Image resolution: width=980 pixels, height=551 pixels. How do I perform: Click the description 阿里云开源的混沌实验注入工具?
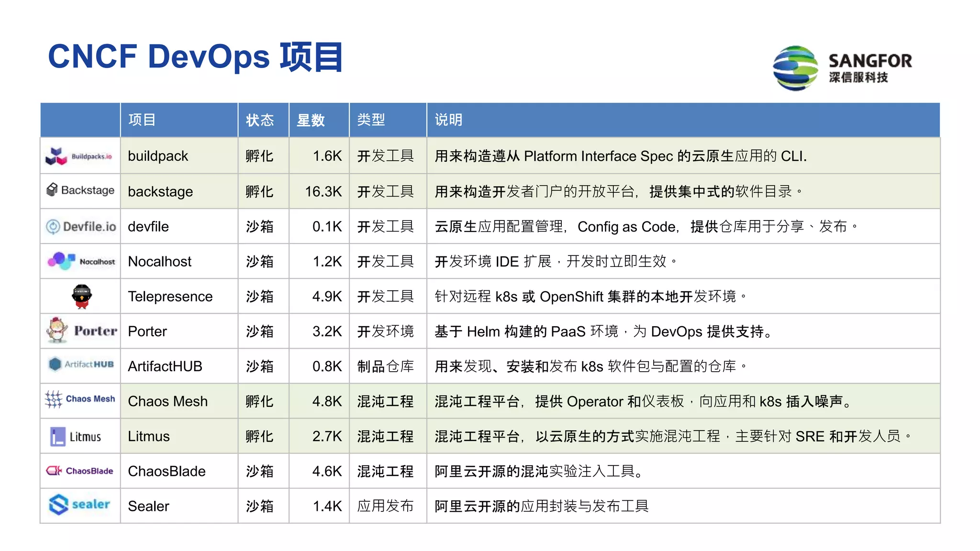539,471
